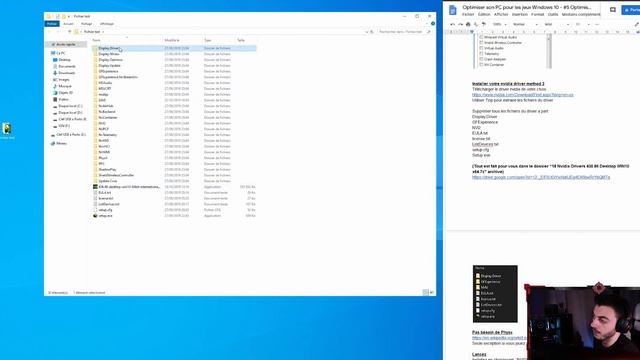Select the EULA.txt file row
Image resolution: width=640 pixels, height=360 pixels.
(174, 192)
